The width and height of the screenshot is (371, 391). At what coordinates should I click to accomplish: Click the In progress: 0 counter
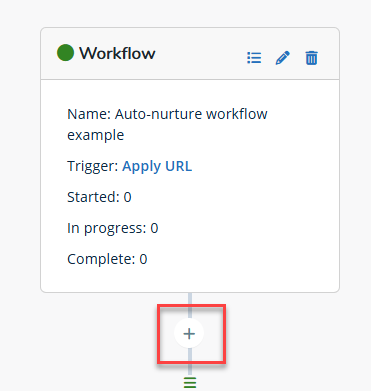click(113, 228)
